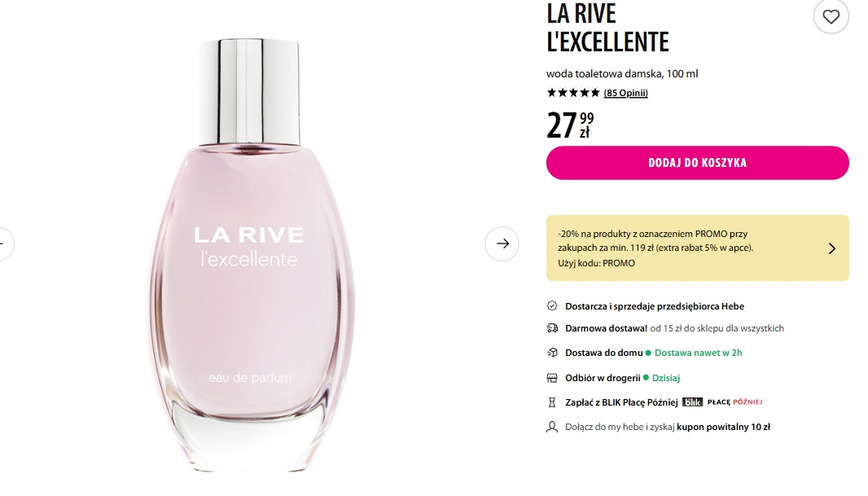Open 'Zapłać z BLIK Płacę Później' info

coord(621,402)
